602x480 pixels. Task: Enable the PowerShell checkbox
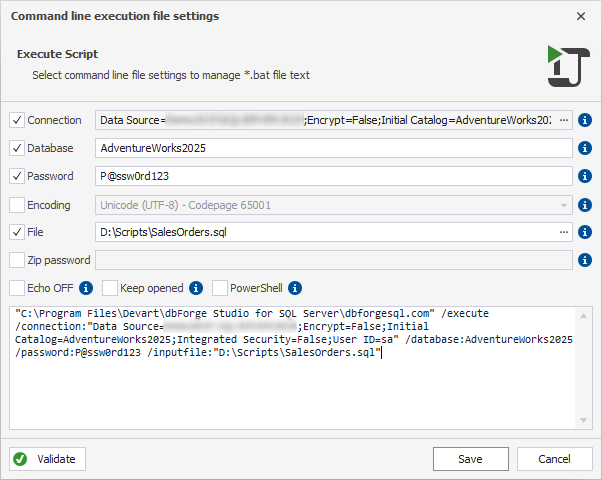(220, 288)
